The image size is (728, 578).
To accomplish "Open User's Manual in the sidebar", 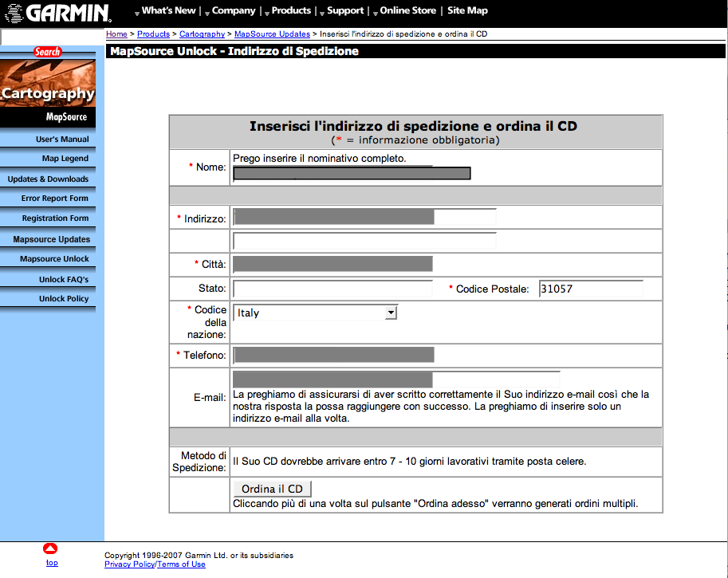I will pyautogui.click(x=62, y=140).
